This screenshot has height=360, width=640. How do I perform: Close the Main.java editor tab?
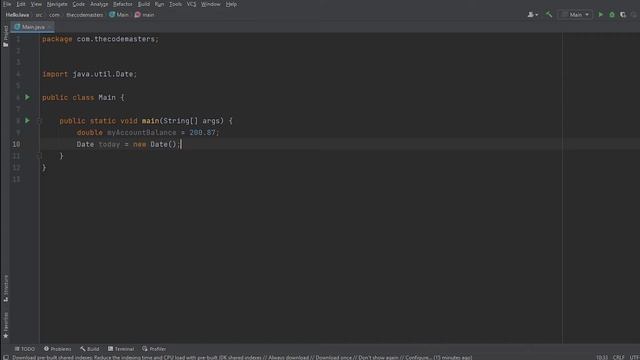pyautogui.click(x=50, y=27)
